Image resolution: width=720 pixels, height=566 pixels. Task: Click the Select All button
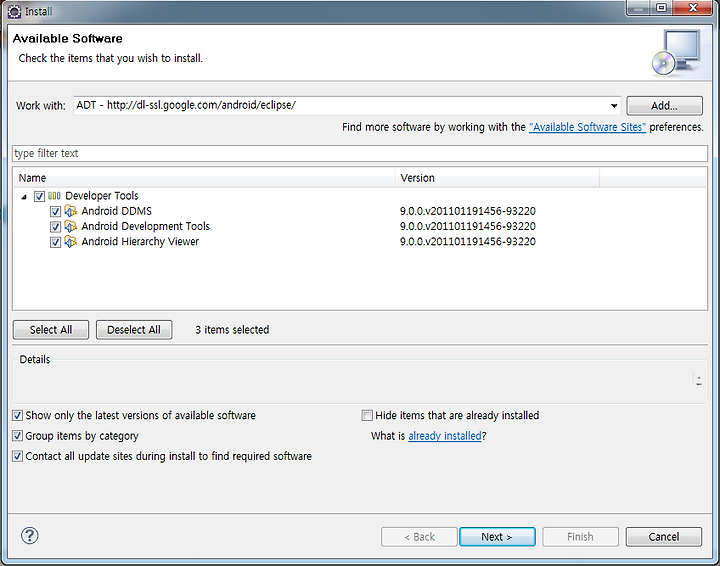[x=51, y=330]
